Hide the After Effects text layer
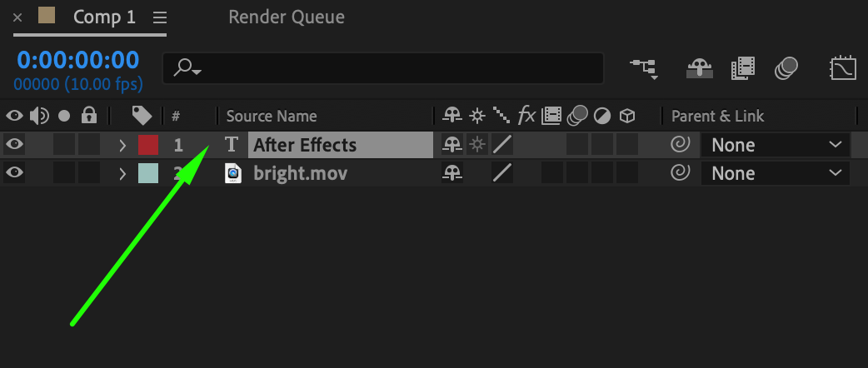868x368 pixels. click(14, 144)
